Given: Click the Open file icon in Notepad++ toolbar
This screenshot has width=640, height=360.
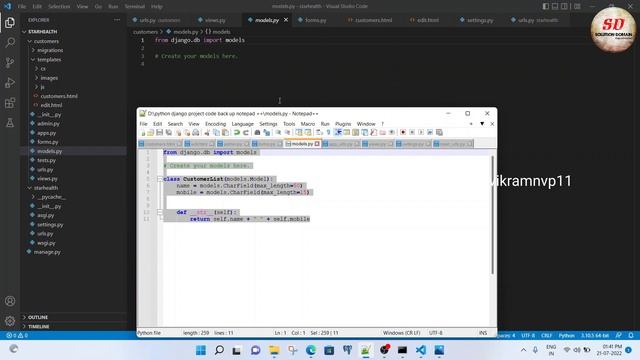Looking at the screenshot, I should (151, 132).
